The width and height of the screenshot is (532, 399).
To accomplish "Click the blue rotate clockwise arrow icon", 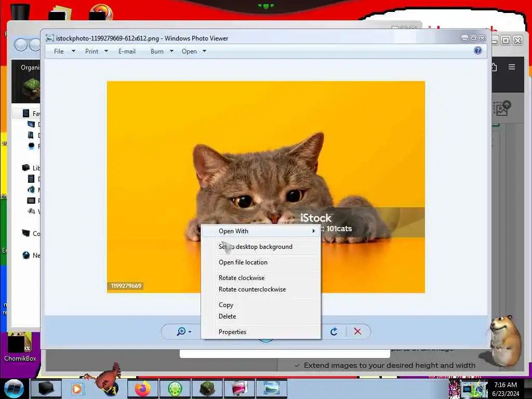I will (334, 331).
